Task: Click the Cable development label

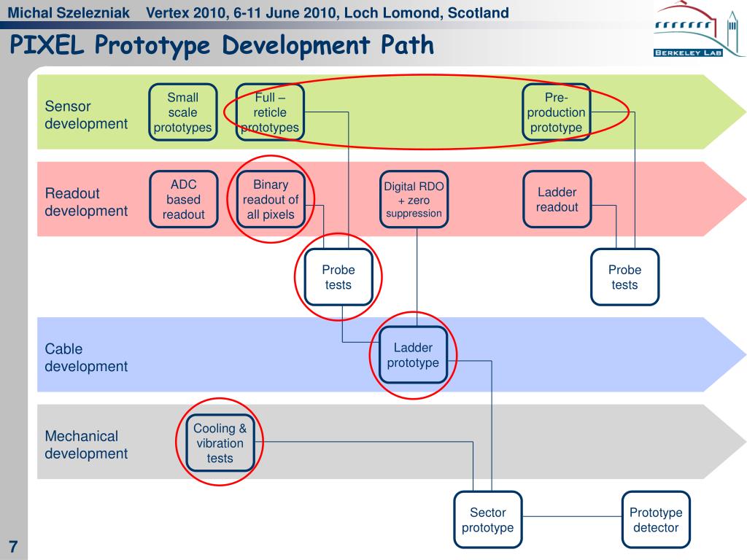Action: point(86,357)
